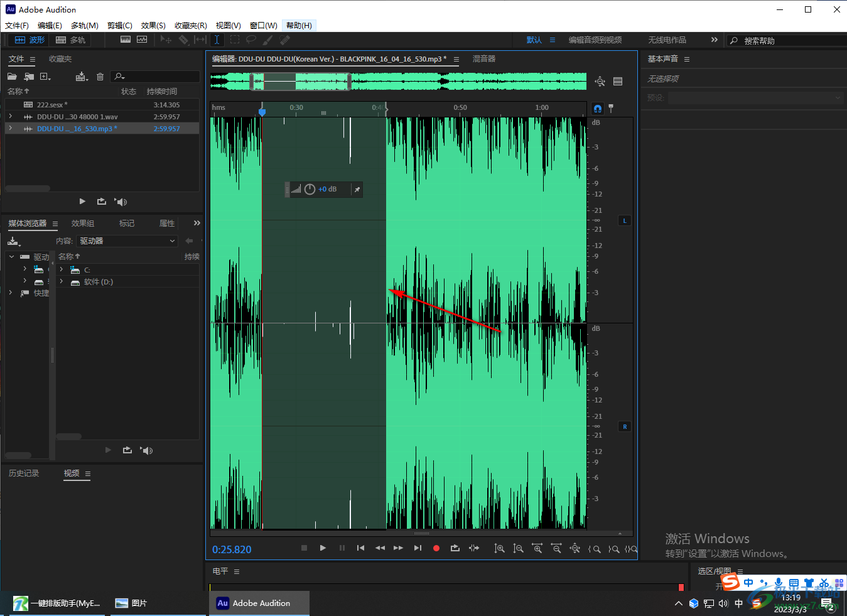Image resolution: width=847 pixels, height=616 pixels.
Task: Expand DDU-DU 48000 1.wav file entry
Action: tap(10, 117)
